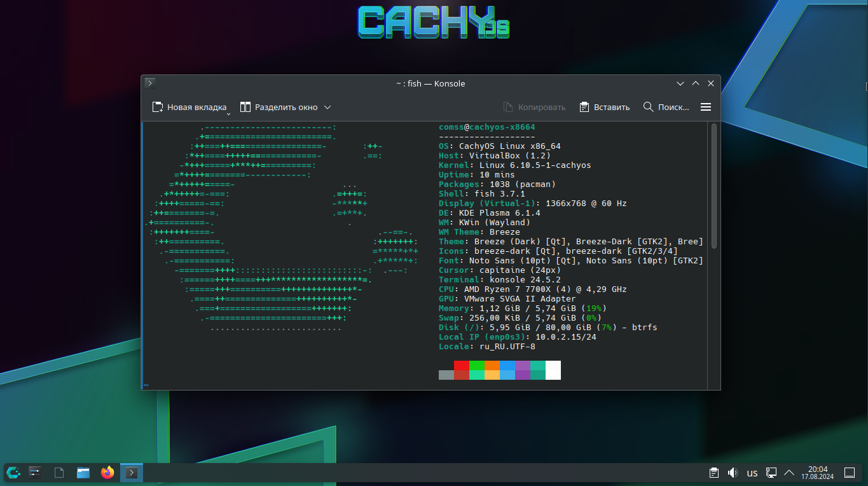Open the CachyOS application launcher
This screenshot has width=868, height=486.
tap(13, 472)
